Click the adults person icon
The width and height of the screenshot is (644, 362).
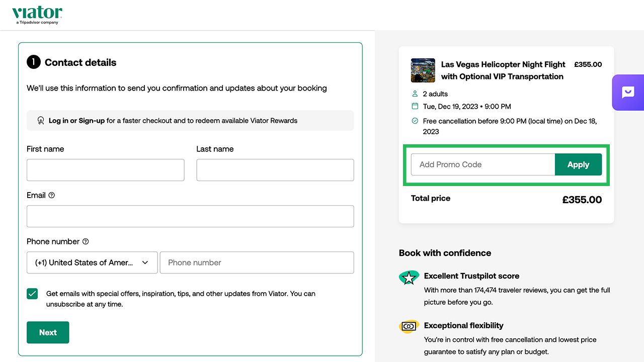tap(415, 94)
